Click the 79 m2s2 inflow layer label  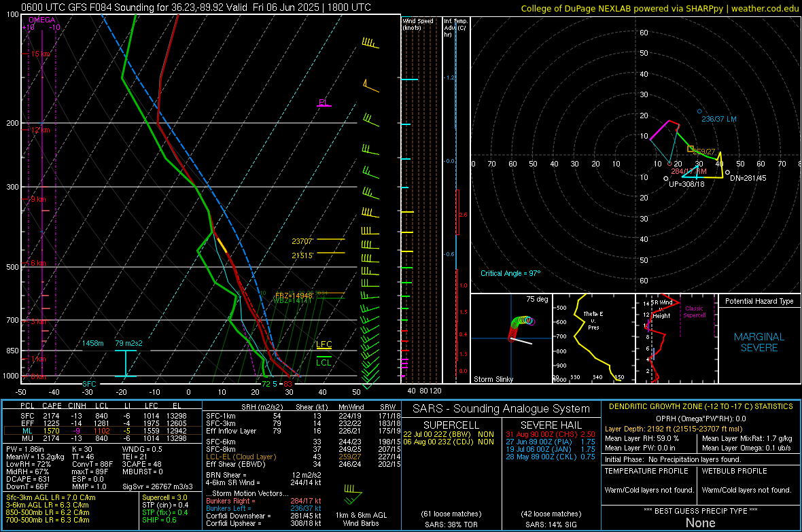128,343
